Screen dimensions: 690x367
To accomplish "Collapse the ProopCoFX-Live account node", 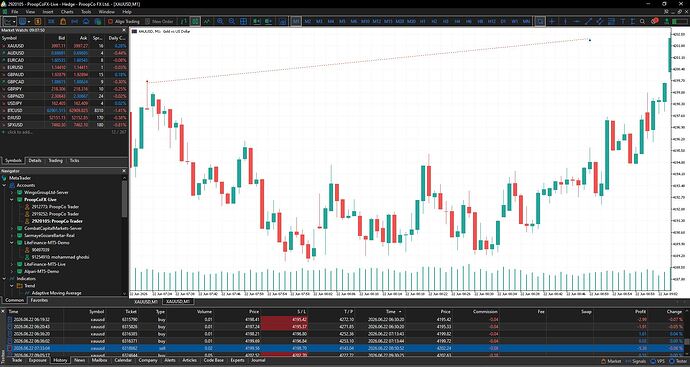I will click(x=12, y=199).
